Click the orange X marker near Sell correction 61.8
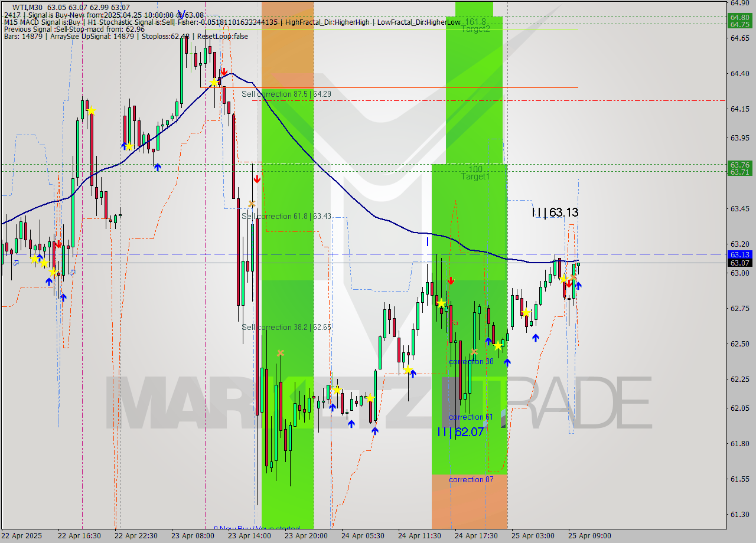The width and height of the screenshot is (756, 543). [250, 204]
